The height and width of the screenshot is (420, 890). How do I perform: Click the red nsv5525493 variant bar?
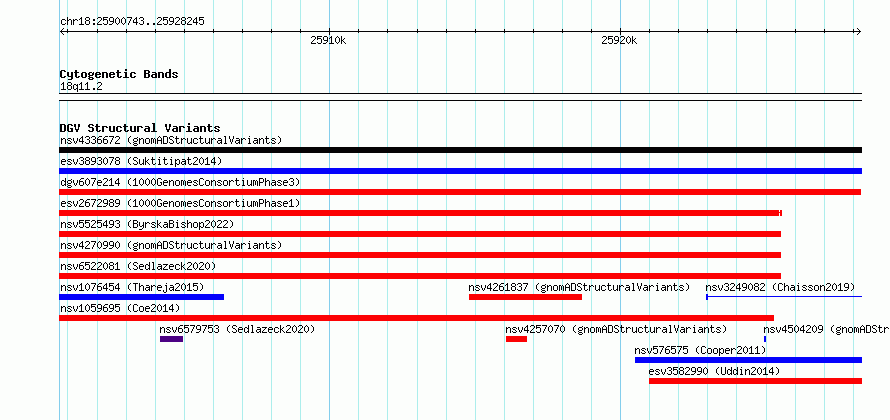click(x=420, y=234)
